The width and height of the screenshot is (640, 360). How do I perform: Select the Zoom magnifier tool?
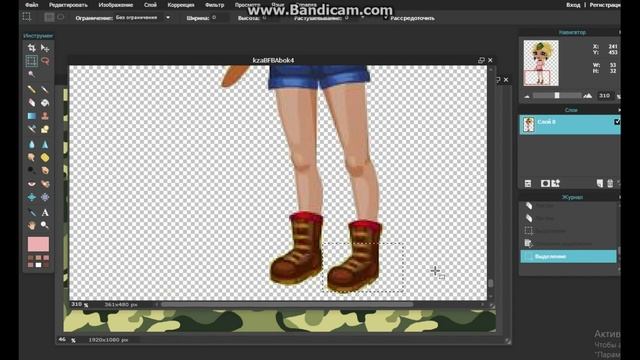pos(45,225)
